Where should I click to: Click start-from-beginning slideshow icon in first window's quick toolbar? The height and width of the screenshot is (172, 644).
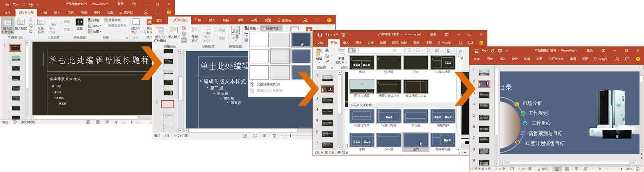point(31,4)
